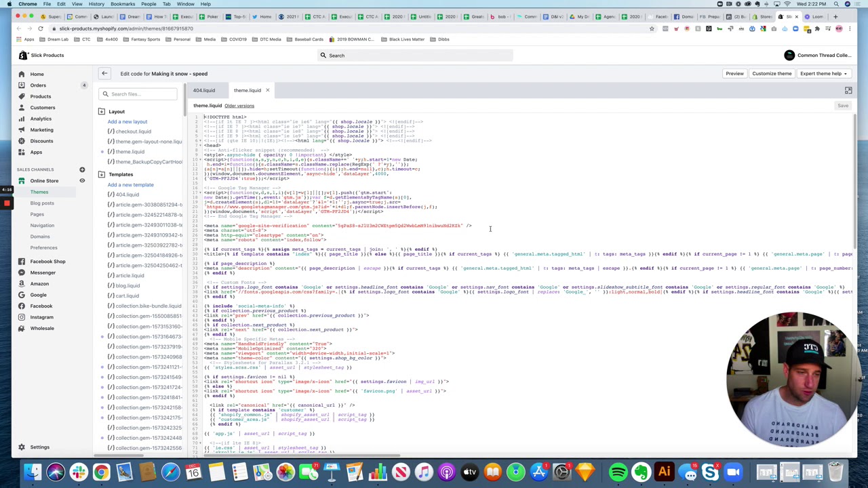Image resolution: width=868 pixels, height=488 pixels.
Task: Open the View menu in Chrome
Action: [x=77, y=4]
